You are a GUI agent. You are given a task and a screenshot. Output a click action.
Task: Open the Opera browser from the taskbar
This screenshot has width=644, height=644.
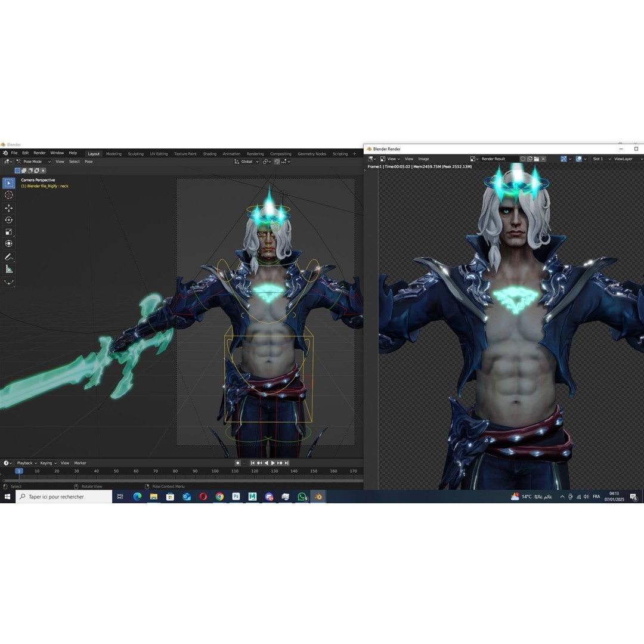pyautogui.click(x=203, y=497)
